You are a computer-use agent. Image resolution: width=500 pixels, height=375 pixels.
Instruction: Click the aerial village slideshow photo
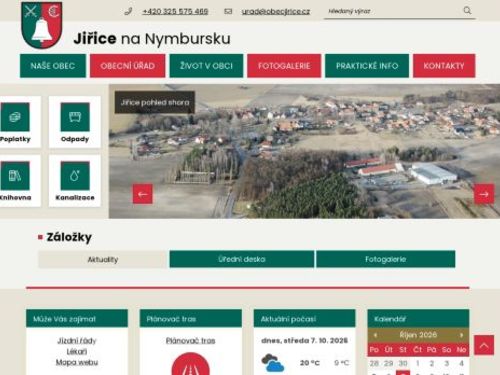coord(304,151)
